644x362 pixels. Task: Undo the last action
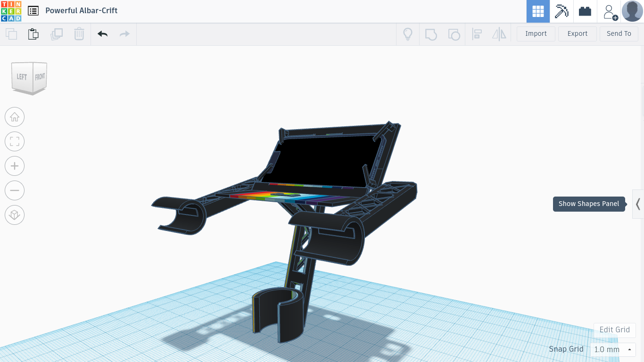(103, 34)
